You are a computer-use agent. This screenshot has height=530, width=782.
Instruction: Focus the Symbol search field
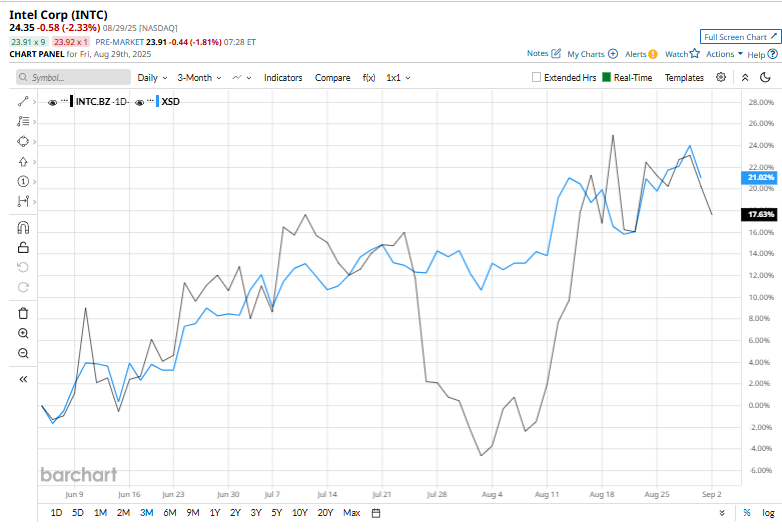(x=74, y=78)
